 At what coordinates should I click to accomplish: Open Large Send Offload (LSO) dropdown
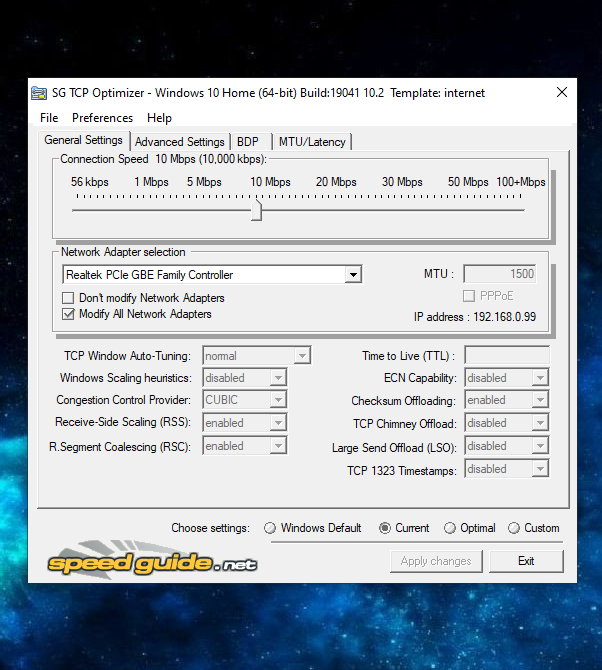click(540, 446)
